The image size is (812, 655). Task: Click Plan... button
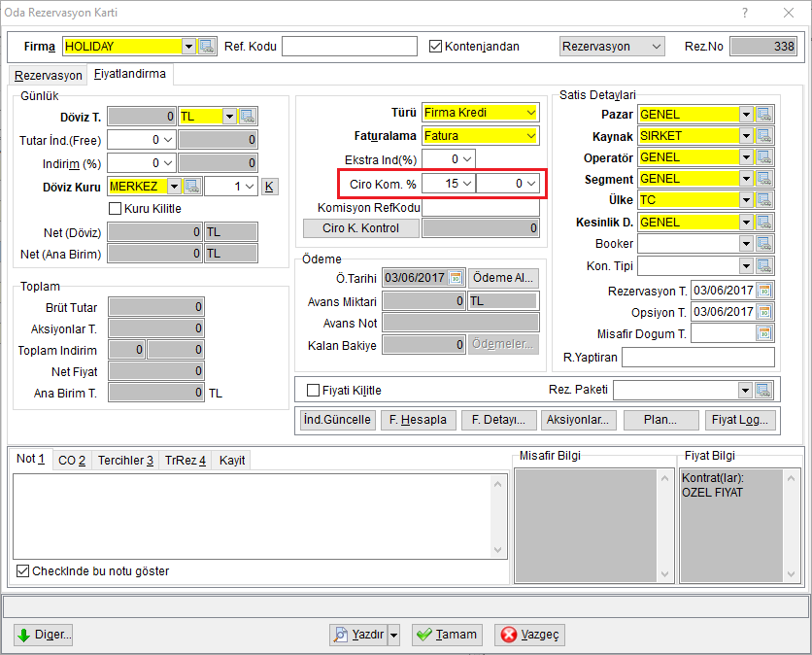click(x=660, y=420)
